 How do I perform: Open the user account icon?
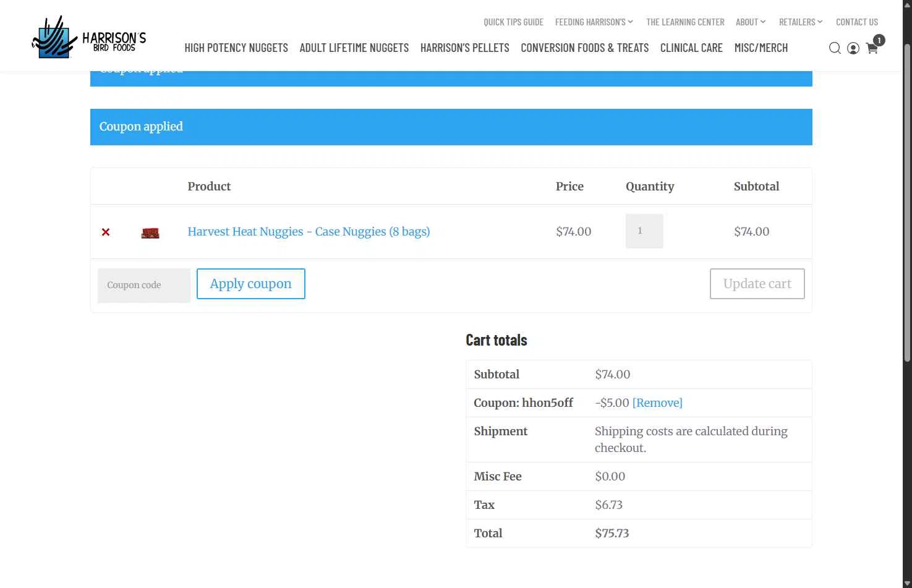tap(853, 48)
